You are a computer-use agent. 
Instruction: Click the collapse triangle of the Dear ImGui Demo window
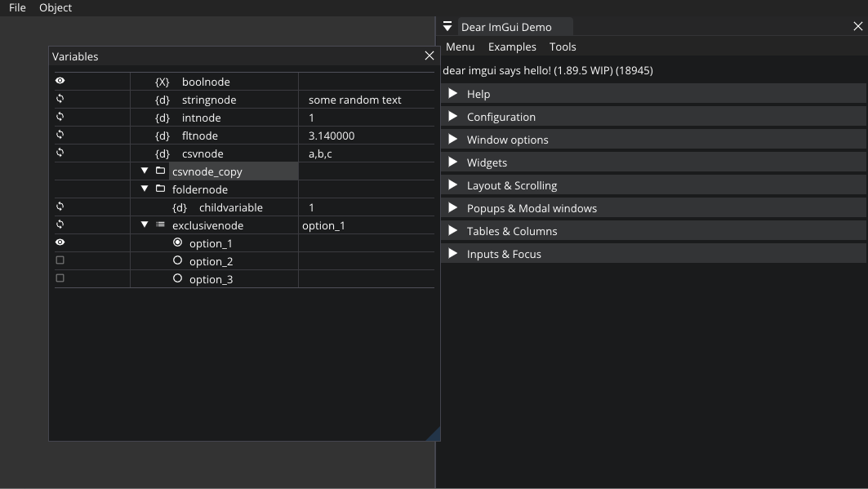tap(447, 25)
